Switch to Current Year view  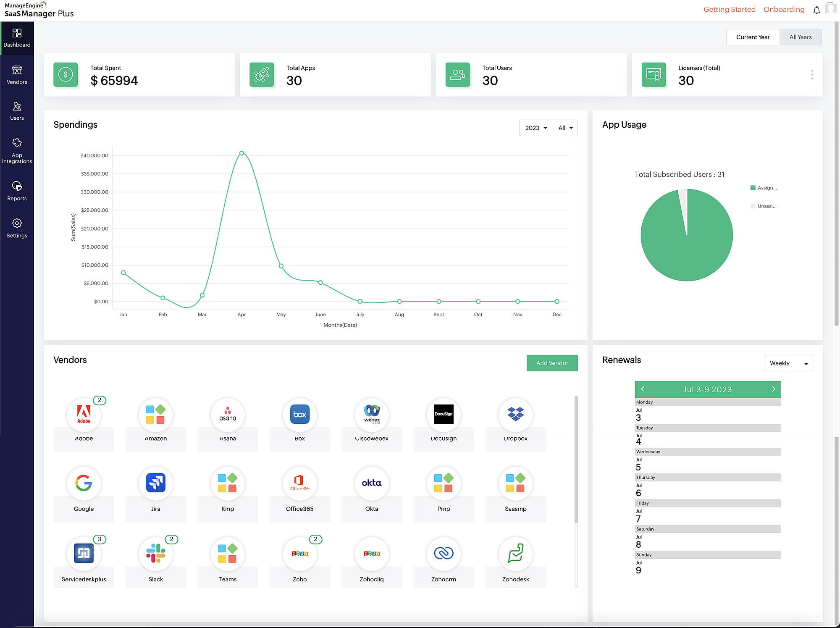753,37
